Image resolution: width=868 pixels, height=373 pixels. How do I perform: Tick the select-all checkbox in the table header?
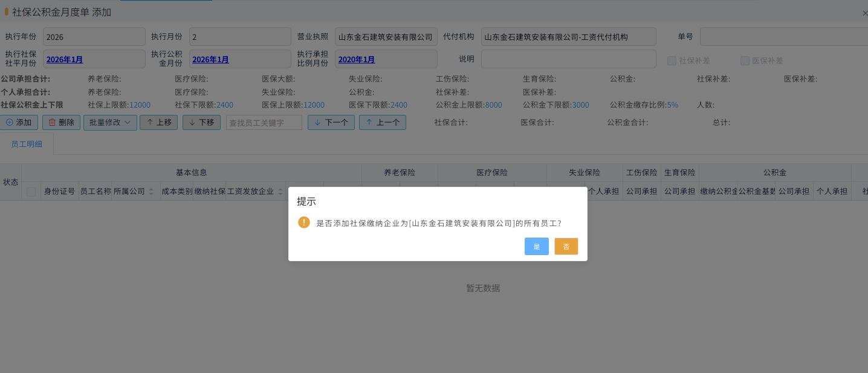(31, 192)
